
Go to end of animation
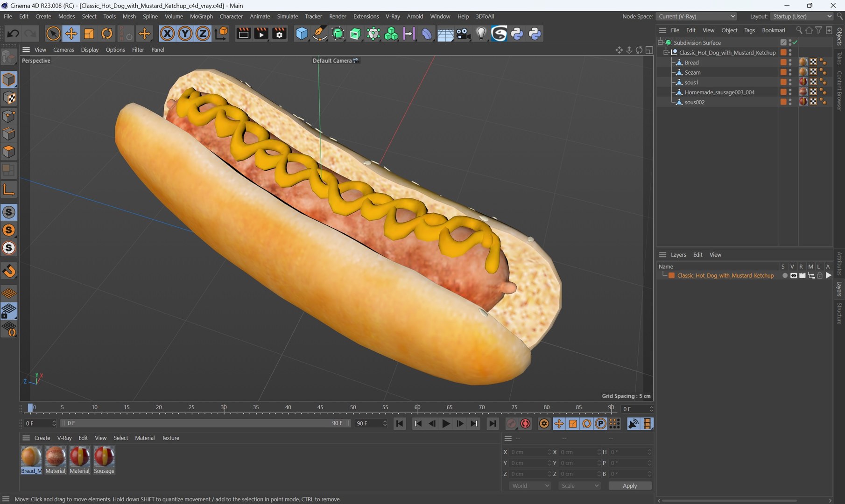493,424
